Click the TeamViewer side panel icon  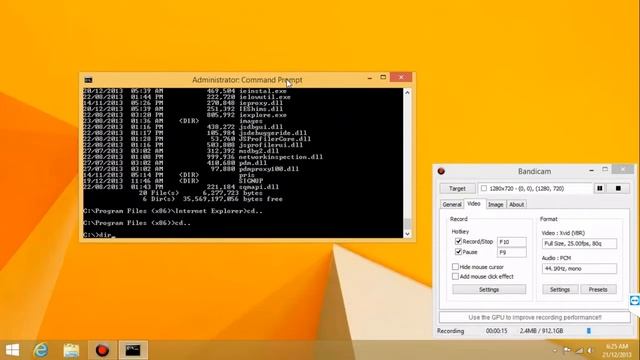635,301
